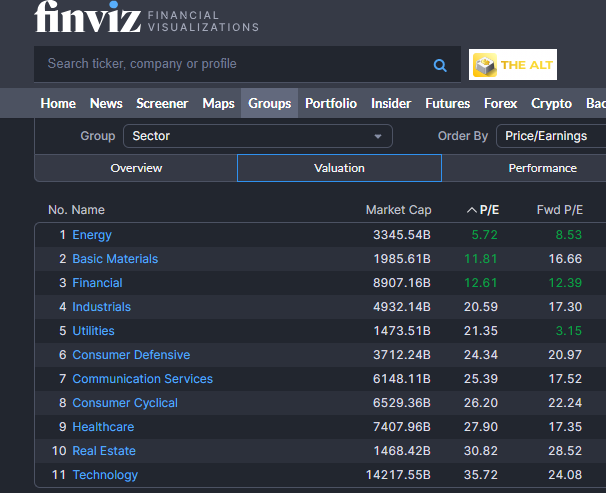Open the Order By Price/Earnings dropdown
The image size is (606, 493).
point(551,136)
